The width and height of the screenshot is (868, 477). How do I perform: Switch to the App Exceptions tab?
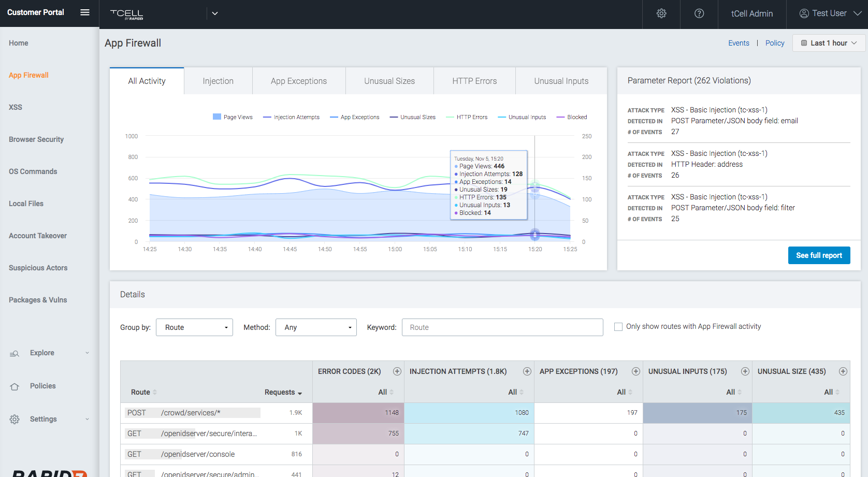(x=299, y=81)
